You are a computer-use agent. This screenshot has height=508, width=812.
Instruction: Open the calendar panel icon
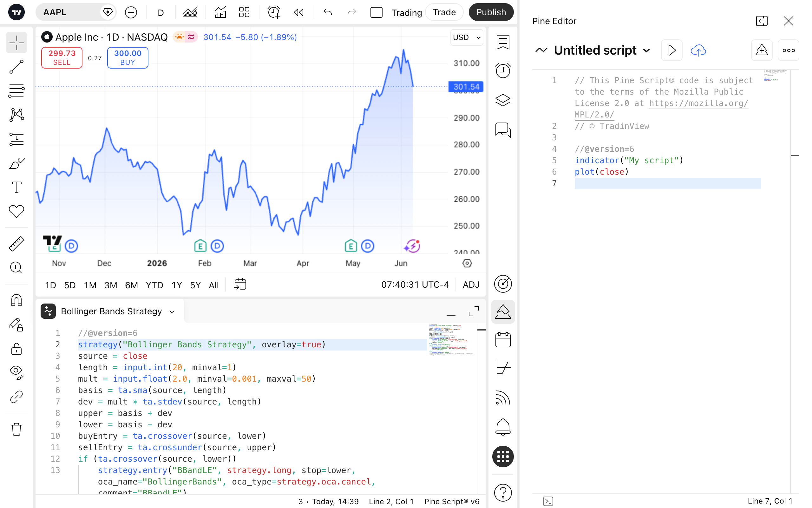tap(503, 340)
